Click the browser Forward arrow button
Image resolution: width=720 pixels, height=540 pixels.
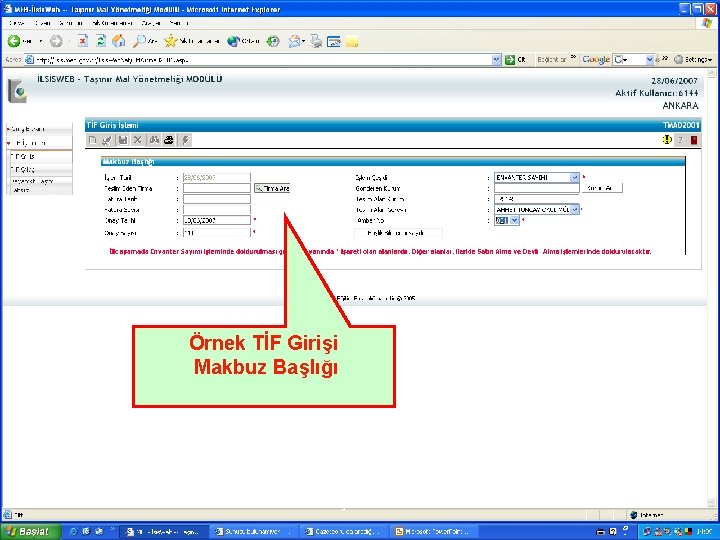56,41
